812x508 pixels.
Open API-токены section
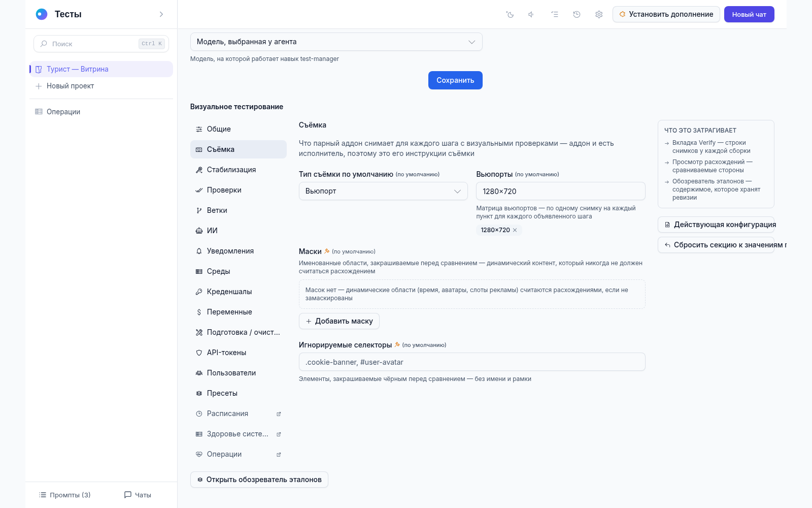coord(239,353)
